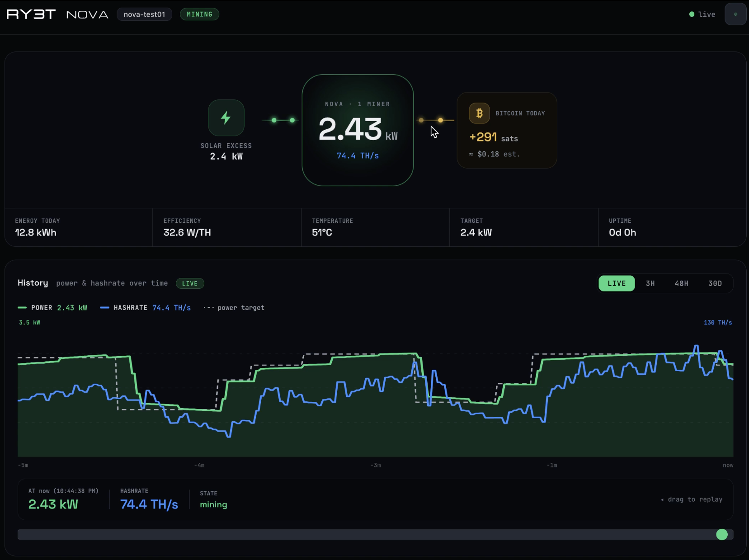This screenshot has height=560, width=749.
Task: Click the RY3T logo in the header
Action: click(31, 14)
